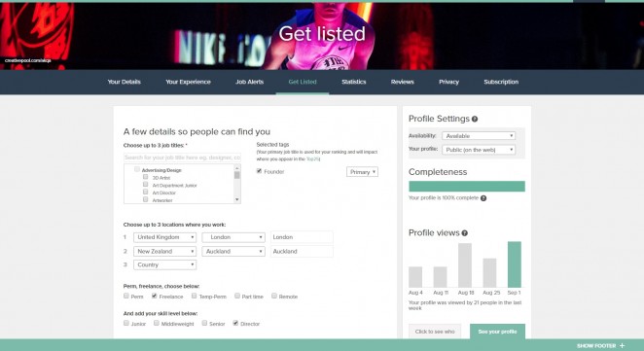Open the Reviews tab
Screen dimensions: 644x351
[x=403, y=82]
